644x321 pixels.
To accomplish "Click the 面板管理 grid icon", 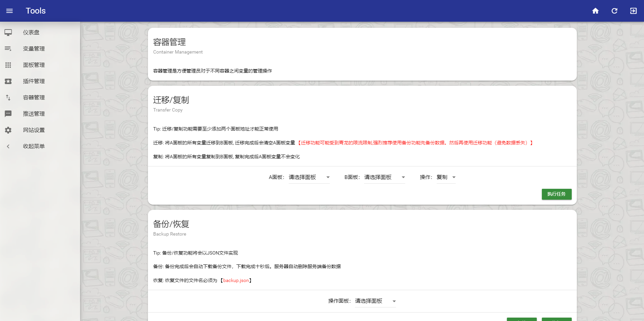I will coord(8,65).
